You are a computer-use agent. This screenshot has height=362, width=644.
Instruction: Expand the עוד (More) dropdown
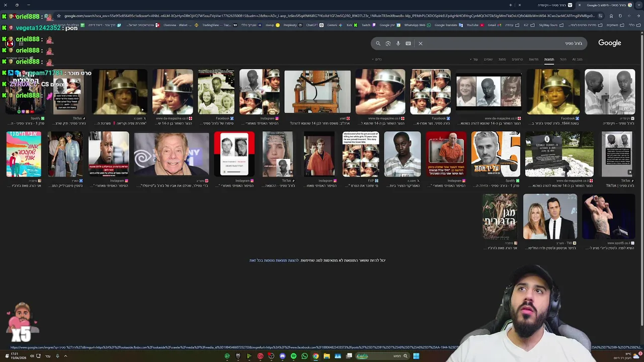click(474, 59)
